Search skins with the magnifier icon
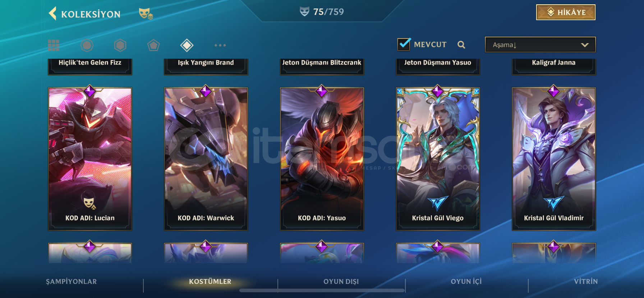The image size is (644, 298). (x=461, y=45)
